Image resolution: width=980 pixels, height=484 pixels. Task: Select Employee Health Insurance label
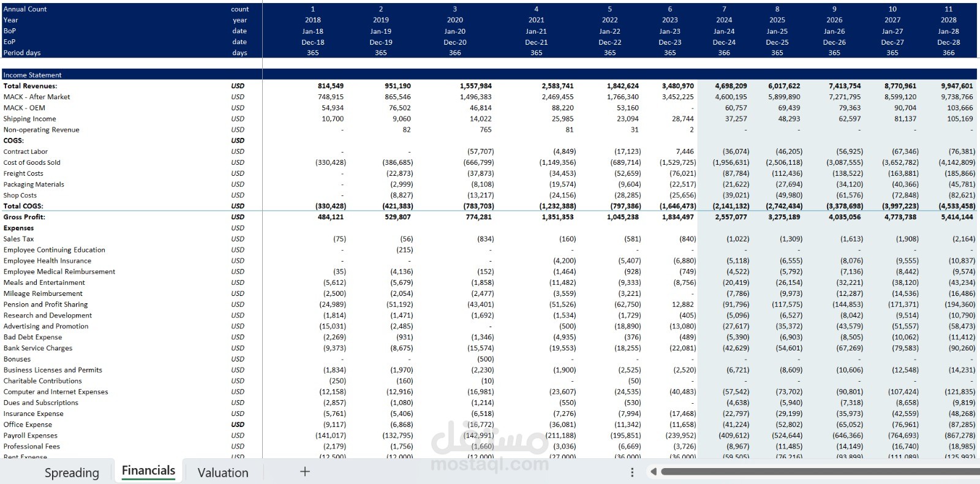click(47, 261)
